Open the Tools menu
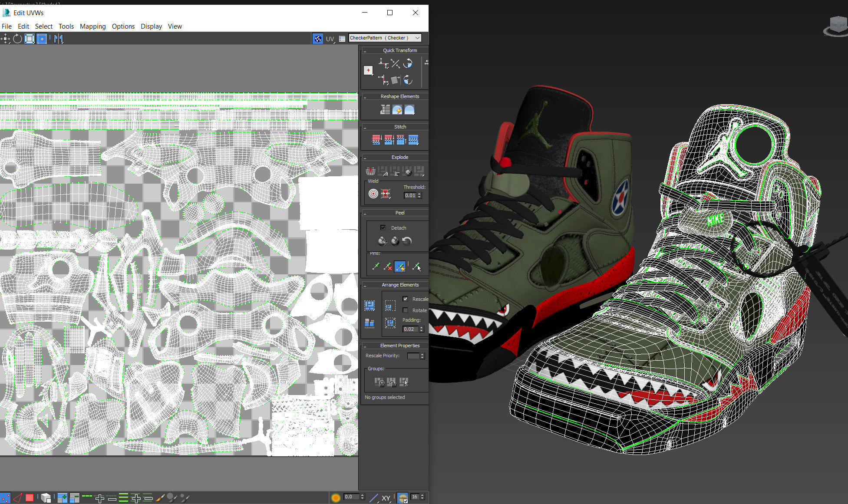This screenshot has height=504, width=848. [66, 26]
